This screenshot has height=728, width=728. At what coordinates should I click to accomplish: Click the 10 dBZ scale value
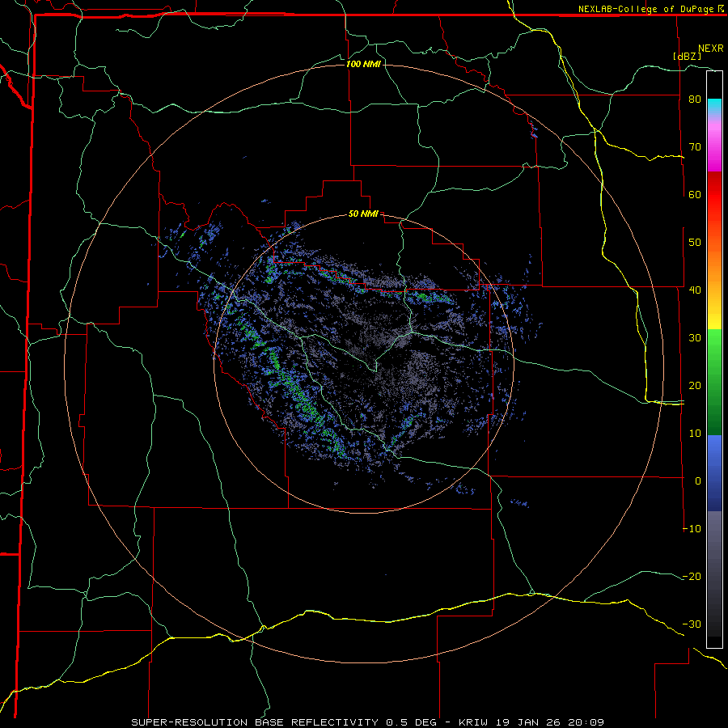695,434
